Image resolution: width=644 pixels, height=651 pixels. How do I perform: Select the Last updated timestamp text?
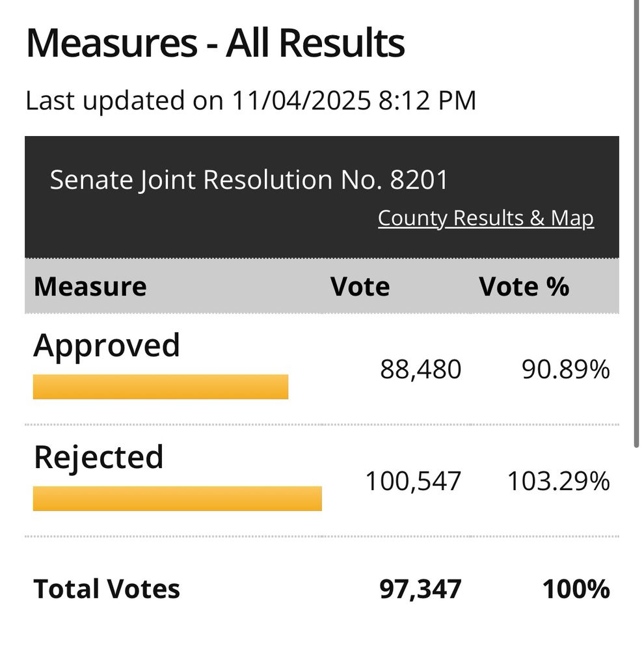(250, 100)
